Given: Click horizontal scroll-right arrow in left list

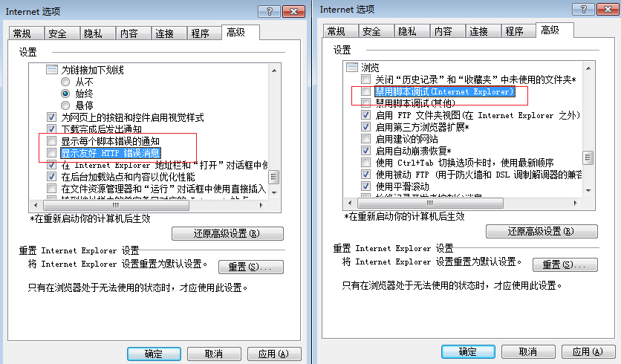Looking at the screenshot, I should point(261,205).
